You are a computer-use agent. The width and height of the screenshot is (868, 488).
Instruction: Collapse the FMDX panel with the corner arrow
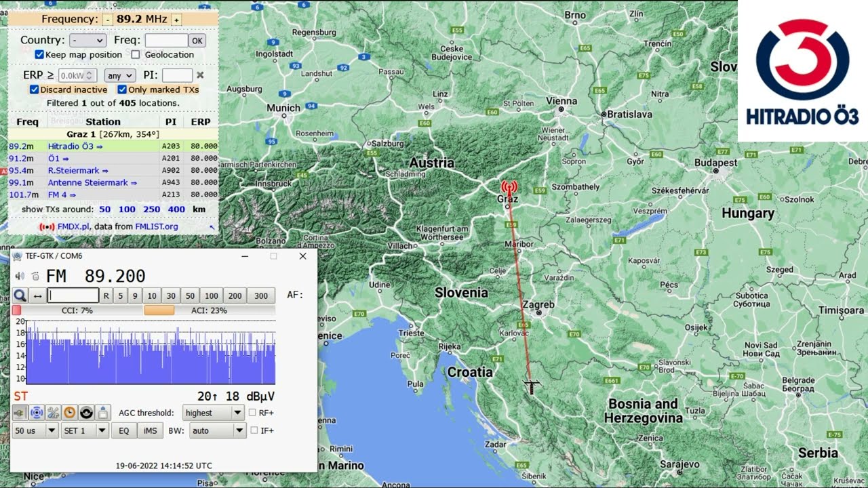(x=212, y=227)
